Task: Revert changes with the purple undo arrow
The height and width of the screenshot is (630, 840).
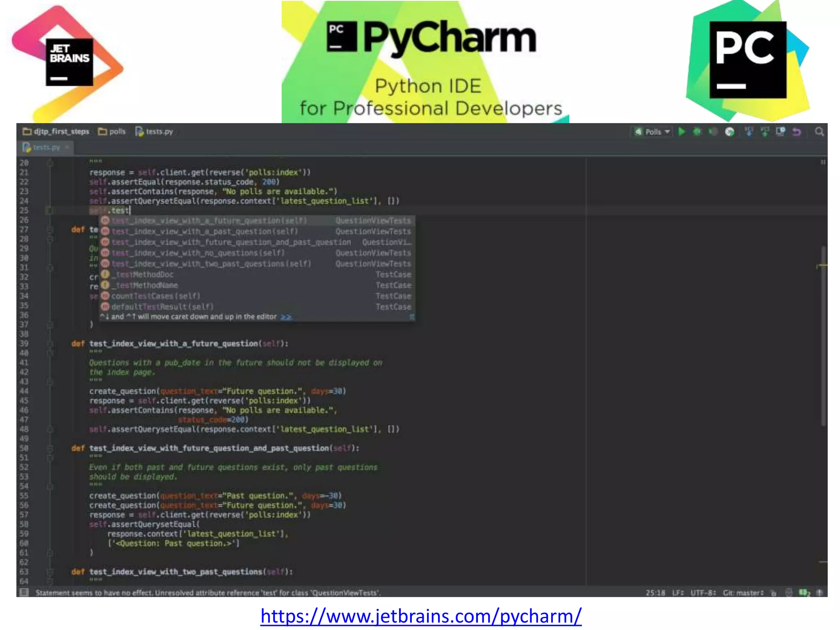Action: (797, 132)
